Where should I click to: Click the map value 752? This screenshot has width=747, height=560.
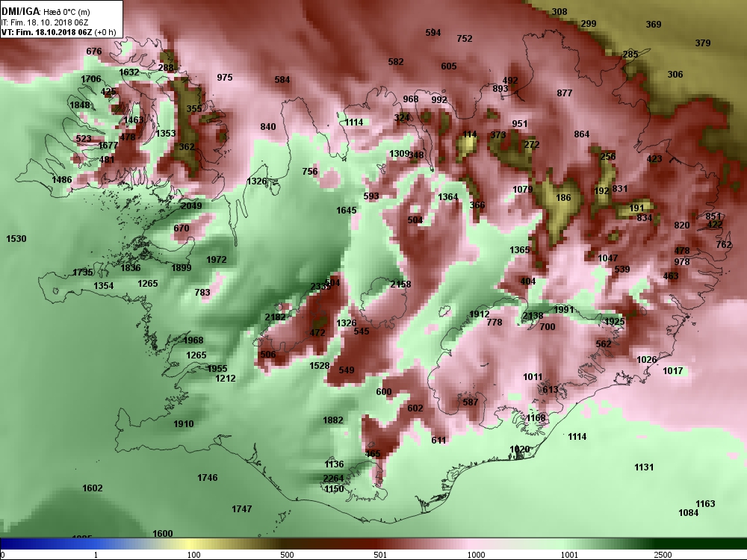[x=465, y=39]
